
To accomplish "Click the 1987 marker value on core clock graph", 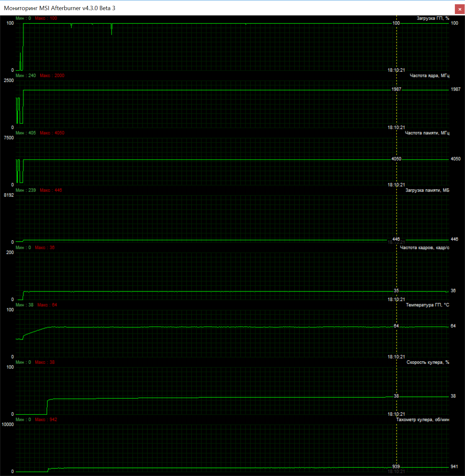I will click(396, 89).
